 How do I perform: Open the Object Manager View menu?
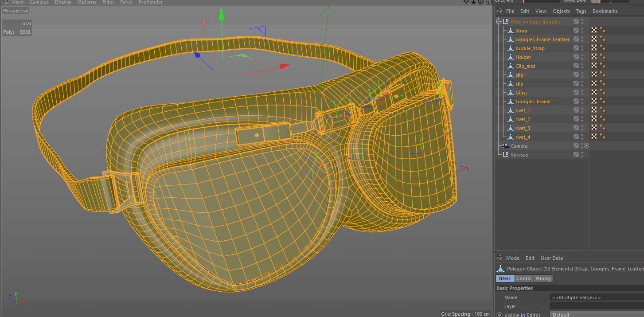click(541, 11)
